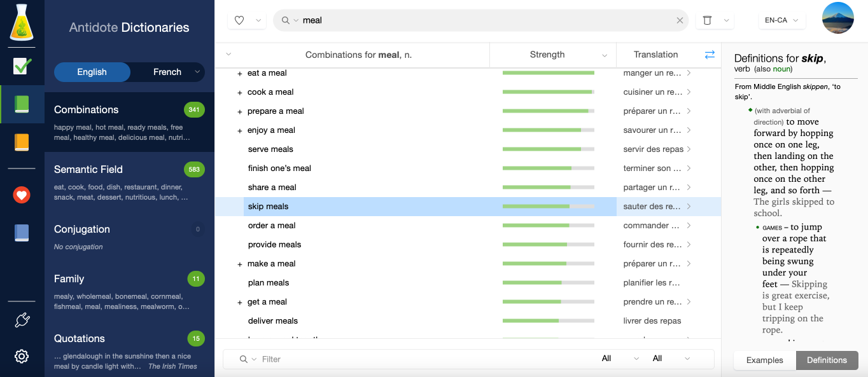
Task: Add meal to favourites with heart button
Action: click(239, 20)
